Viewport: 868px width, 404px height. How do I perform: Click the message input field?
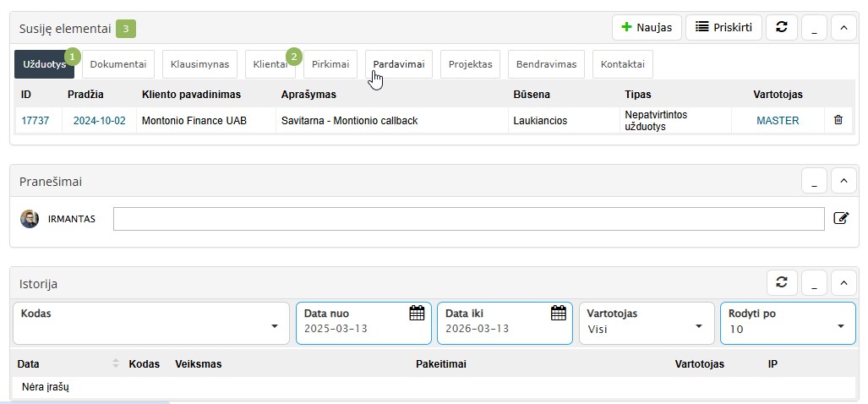tap(468, 219)
